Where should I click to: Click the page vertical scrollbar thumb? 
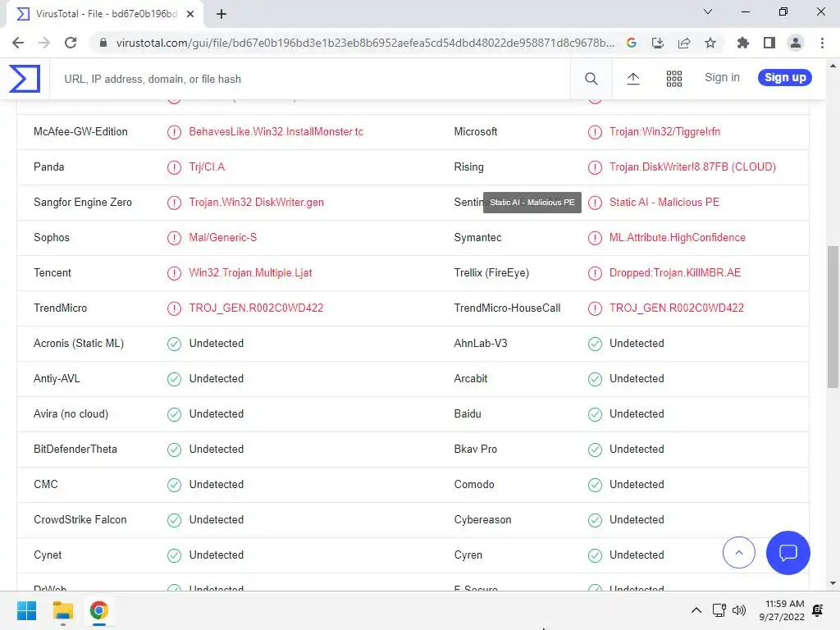[x=833, y=317]
